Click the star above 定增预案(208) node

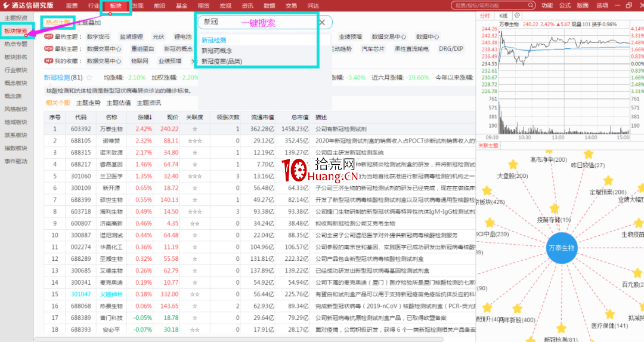608,181
